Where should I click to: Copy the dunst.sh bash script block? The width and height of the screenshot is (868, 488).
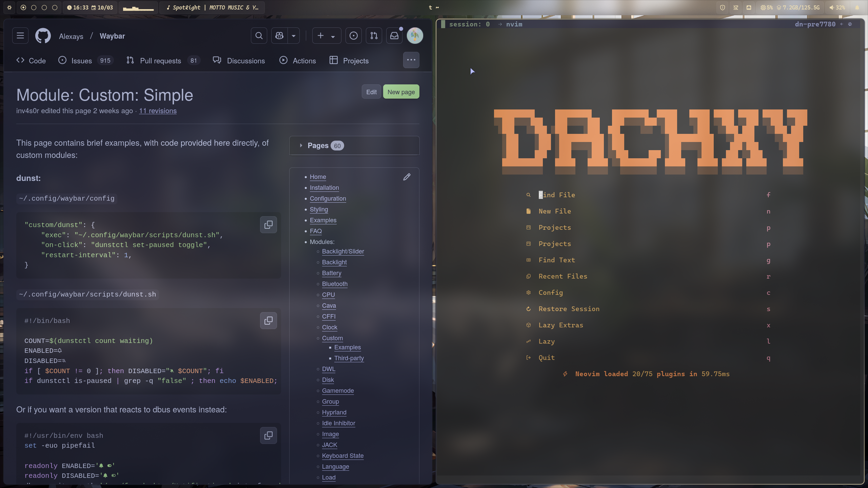268,321
